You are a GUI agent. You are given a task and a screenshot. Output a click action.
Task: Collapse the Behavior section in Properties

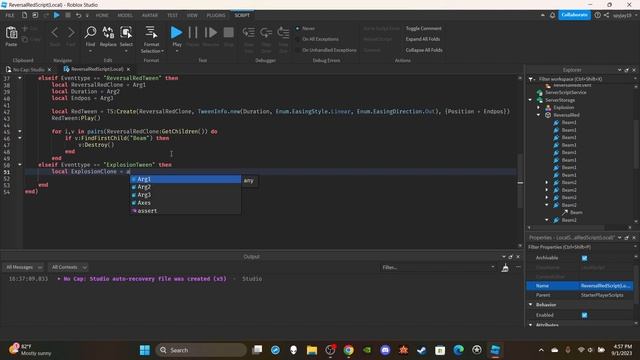pos(531,304)
